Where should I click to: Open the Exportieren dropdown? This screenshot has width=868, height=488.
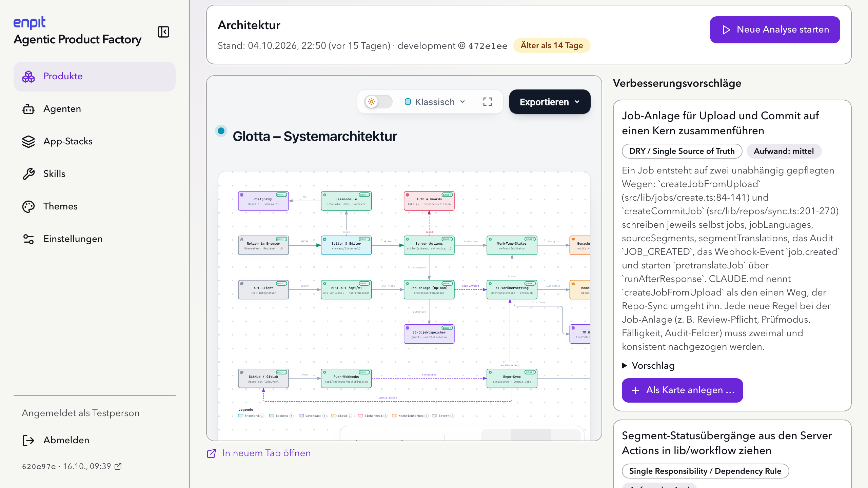tap(550, 102)
